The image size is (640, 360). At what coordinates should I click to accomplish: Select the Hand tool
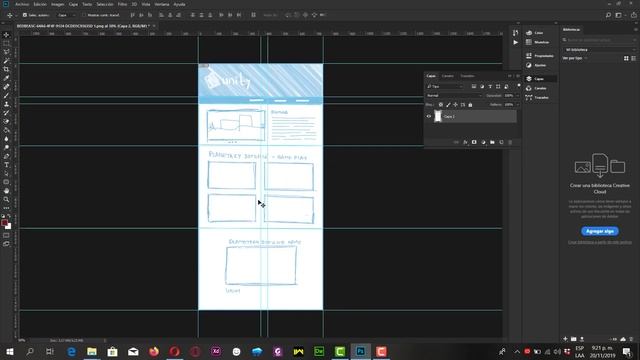6,191
